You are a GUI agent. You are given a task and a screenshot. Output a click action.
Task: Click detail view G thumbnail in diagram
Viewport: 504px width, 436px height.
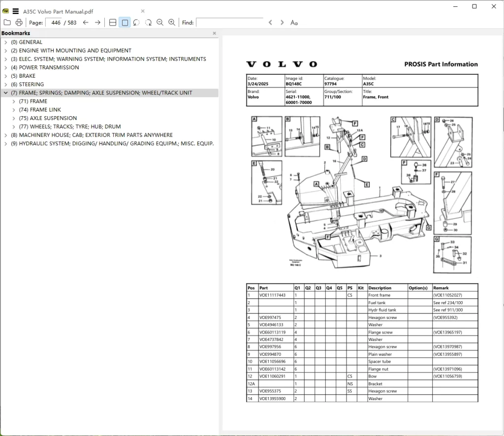[x=452, y=255]
